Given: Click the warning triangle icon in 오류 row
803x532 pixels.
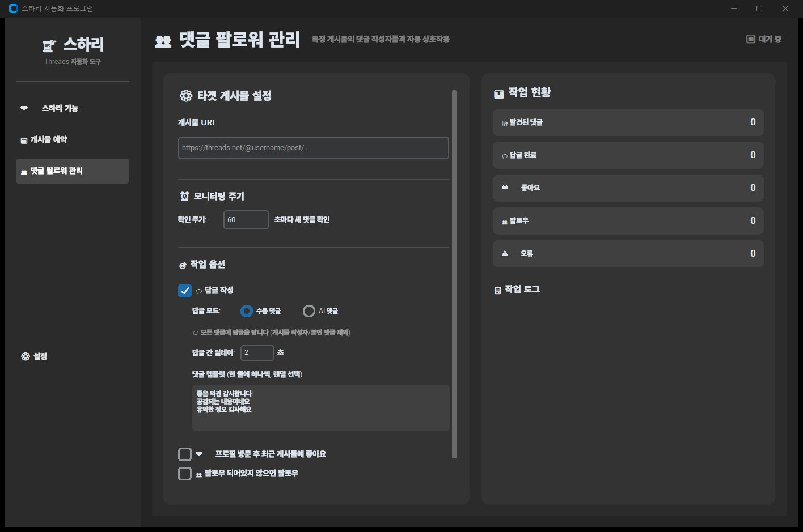Looking at the screenshot, I should tap(505, 253).
